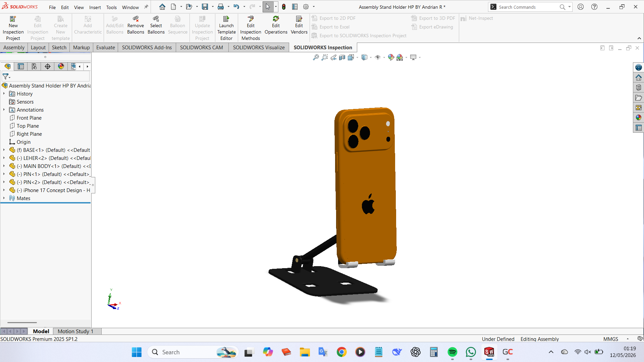Open the DimXpertManager panel tab
Viewport: 644px width, 362px height.
click(x=48, y=66)
